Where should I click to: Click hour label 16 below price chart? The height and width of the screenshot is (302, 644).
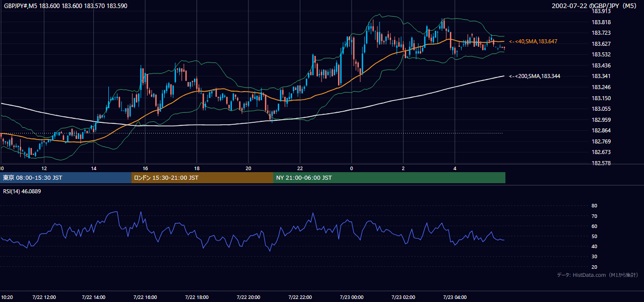[146, 168]
